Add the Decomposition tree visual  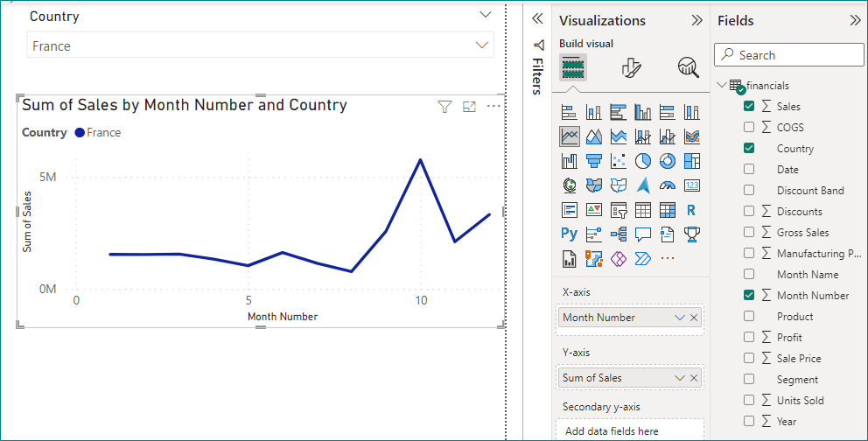(619, 234)
